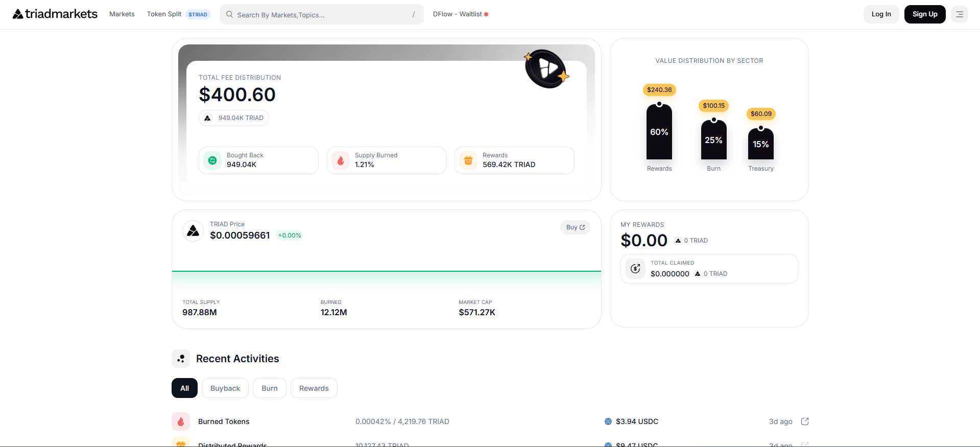The height and width of the screenshot is (447, 980).
Task: Click the Log In button
Action: pyautogui.click(x=881, y=14)
